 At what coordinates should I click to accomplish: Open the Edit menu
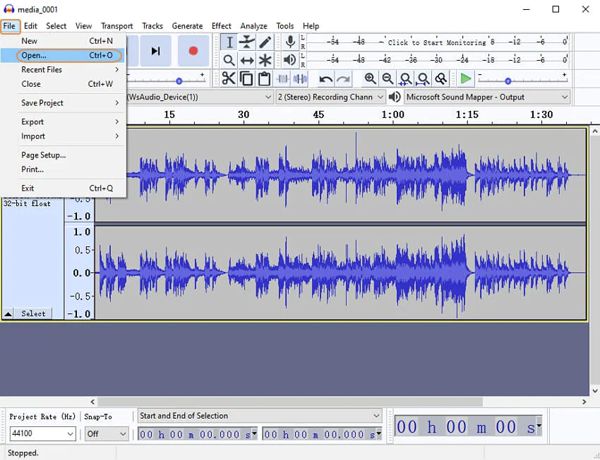click(x=31, y=26)
